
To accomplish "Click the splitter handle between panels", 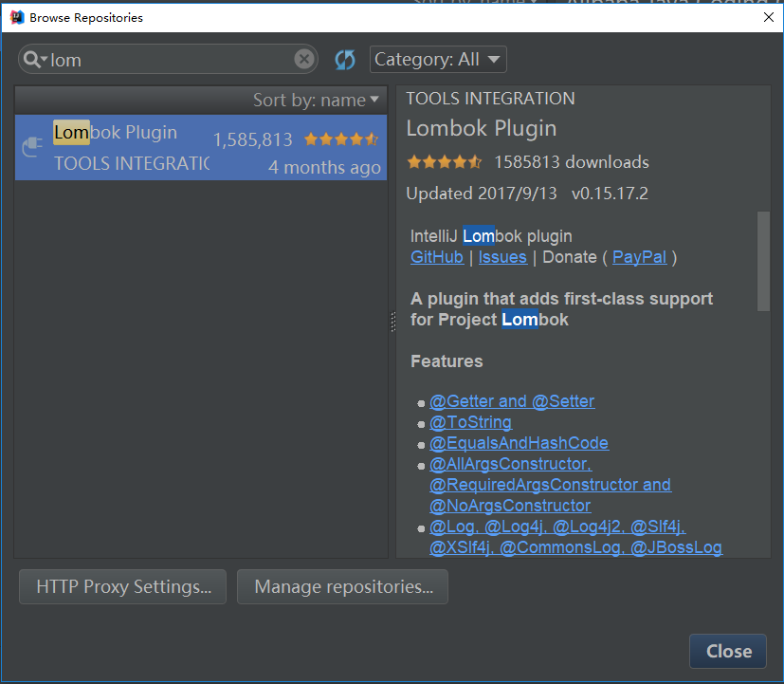I will coord(393,322).
